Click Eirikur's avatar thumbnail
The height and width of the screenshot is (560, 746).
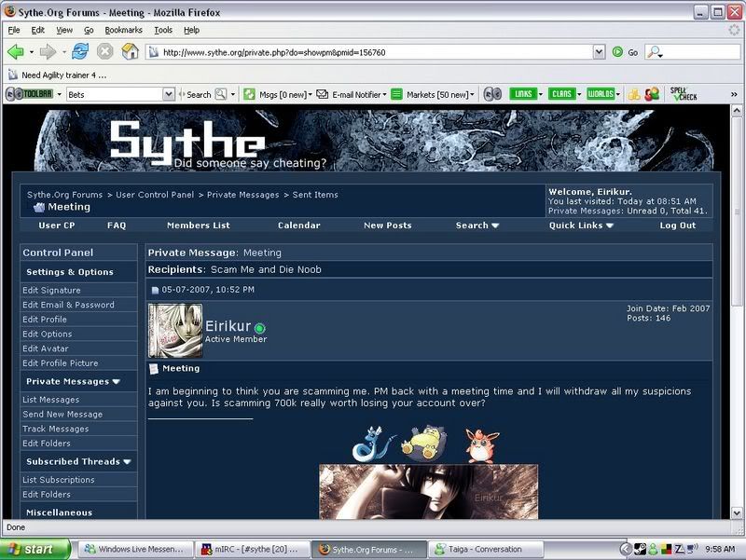pos(175,331)
